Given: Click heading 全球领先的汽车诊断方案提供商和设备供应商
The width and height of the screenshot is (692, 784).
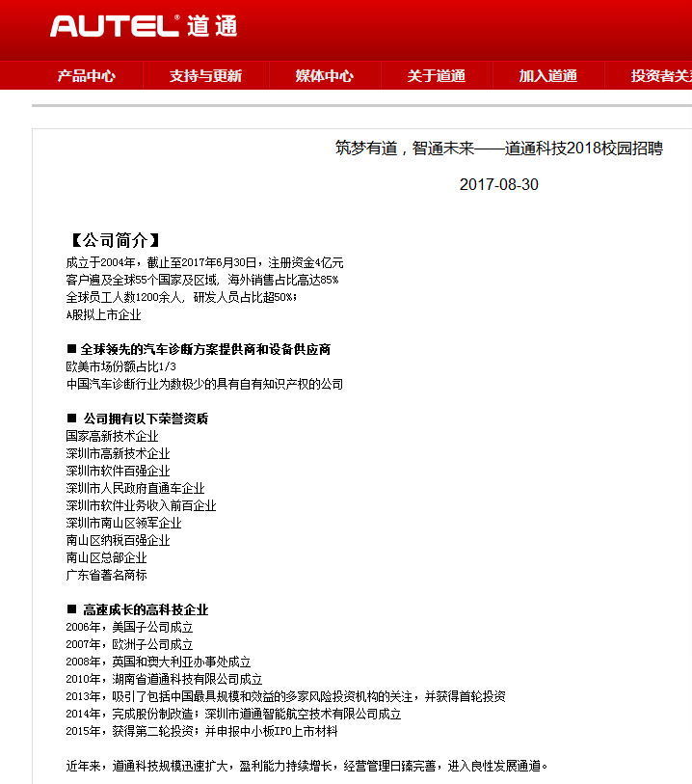Looking at the screenshot, I should [x=199, y=349].
